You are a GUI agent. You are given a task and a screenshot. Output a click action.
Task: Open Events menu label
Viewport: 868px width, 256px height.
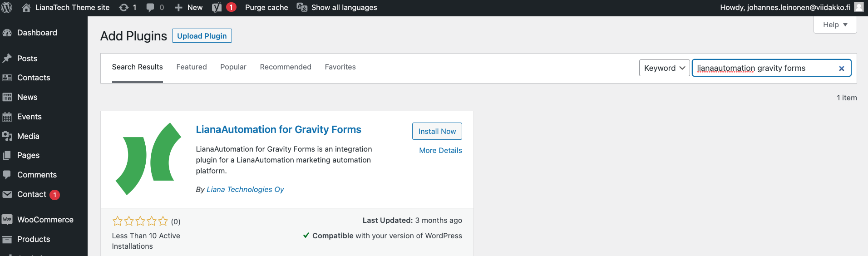point(30,117)
